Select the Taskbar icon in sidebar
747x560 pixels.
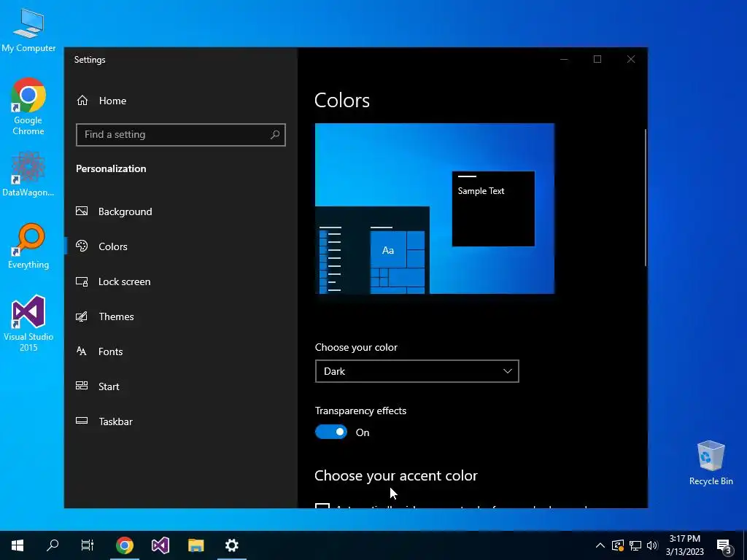coord(82,421)
